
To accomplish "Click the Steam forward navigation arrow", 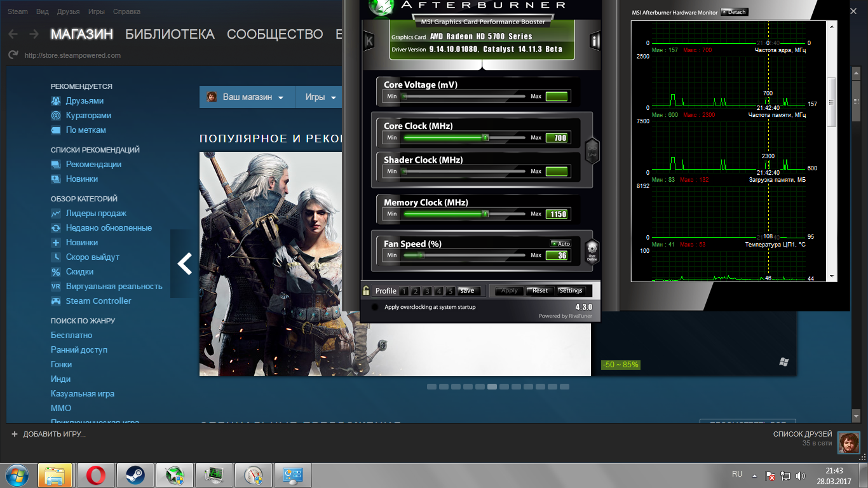I will 34,34.
